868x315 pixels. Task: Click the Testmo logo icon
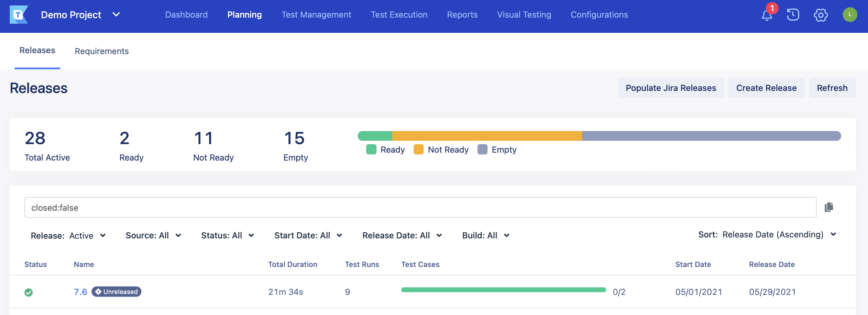point(19,15)
